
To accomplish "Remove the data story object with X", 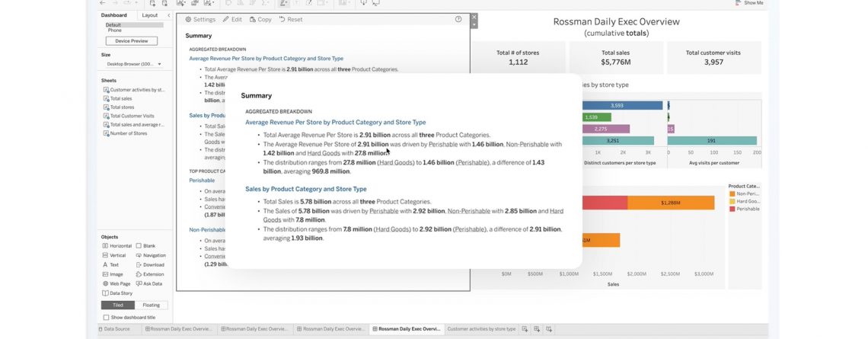I will tap(474, 18).
